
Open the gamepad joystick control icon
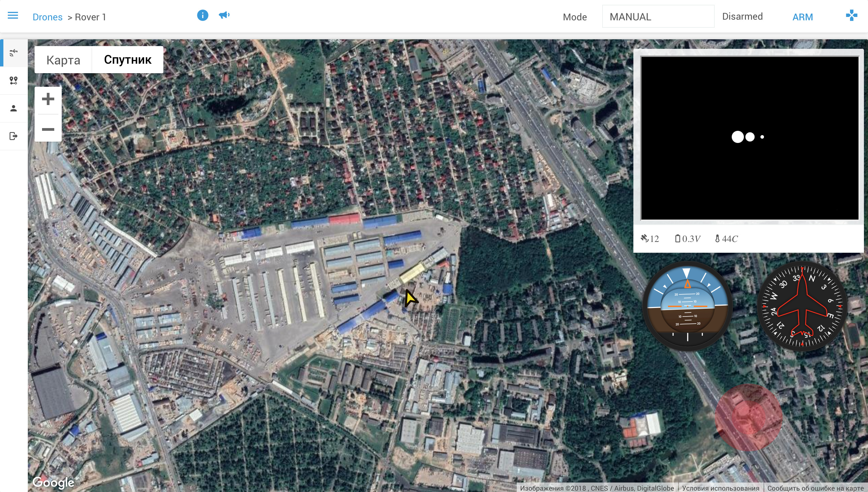(851, 15)
